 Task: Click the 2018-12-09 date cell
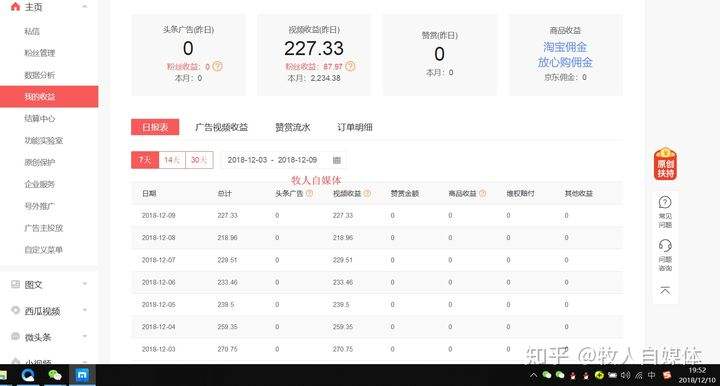158,215
